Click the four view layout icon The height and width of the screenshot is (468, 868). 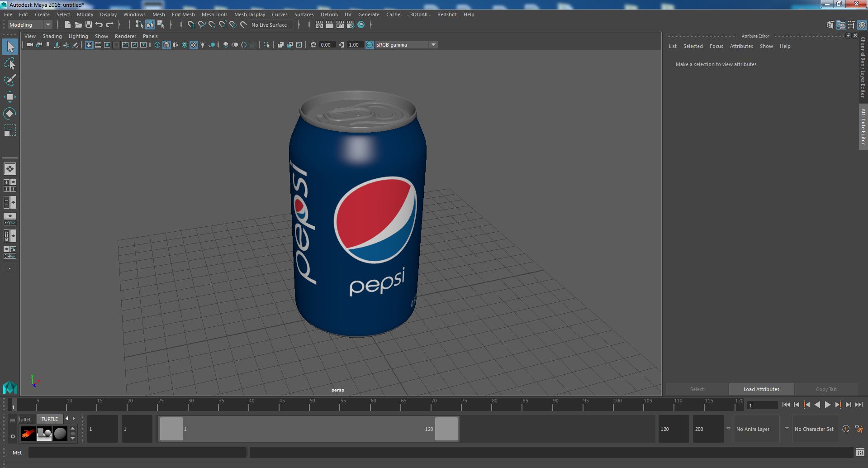[10, 186]
